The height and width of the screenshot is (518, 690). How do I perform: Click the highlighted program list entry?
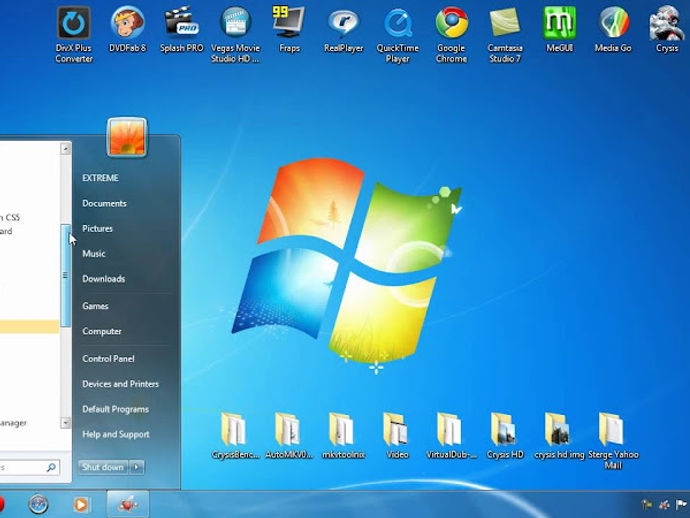pyautogui.click(x=29, y=327)
